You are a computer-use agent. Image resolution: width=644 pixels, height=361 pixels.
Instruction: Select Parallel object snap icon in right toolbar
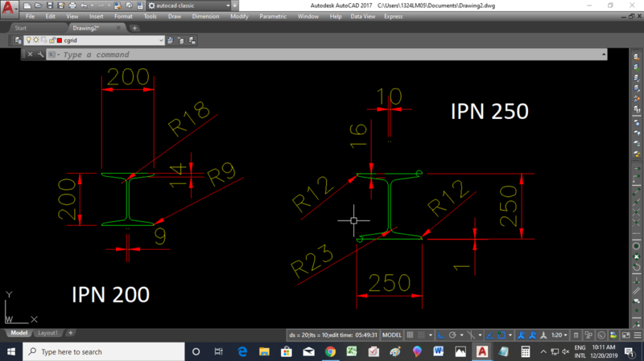tap(636, 291)
